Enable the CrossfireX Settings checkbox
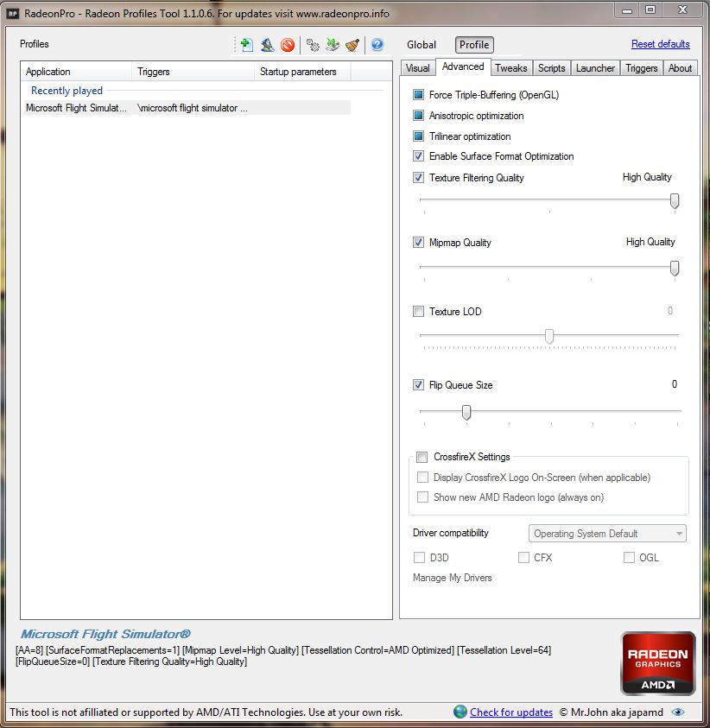Viewport: 710px width, 728px height. tap(422, 457)
